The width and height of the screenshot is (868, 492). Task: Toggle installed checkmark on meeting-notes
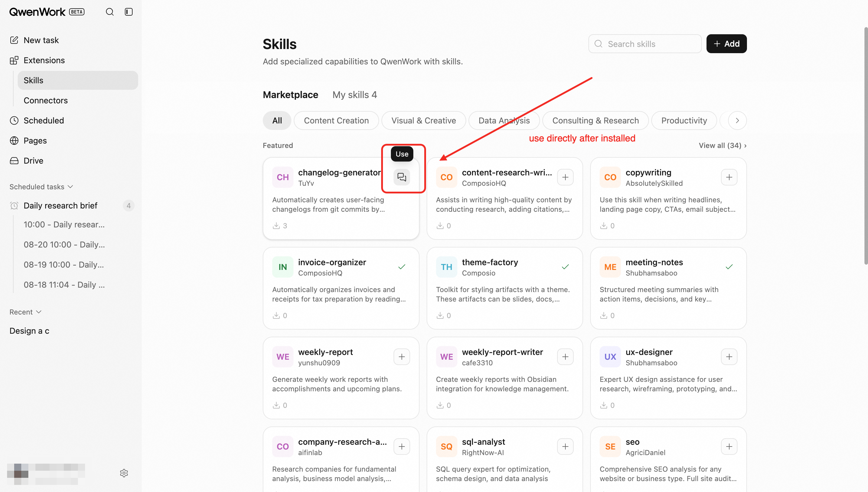tap(729, 267)
